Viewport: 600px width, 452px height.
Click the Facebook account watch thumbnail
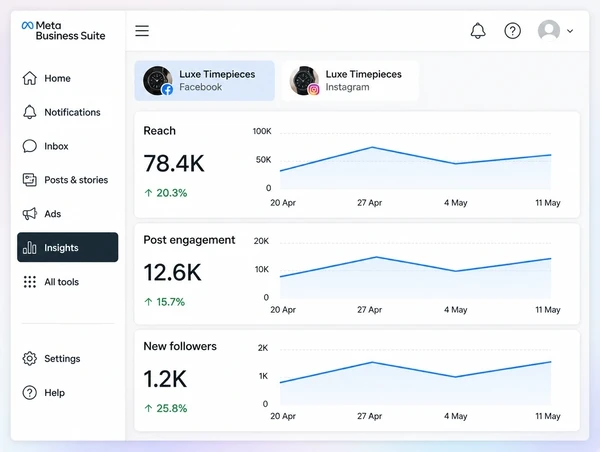click(x=157, y=80)
